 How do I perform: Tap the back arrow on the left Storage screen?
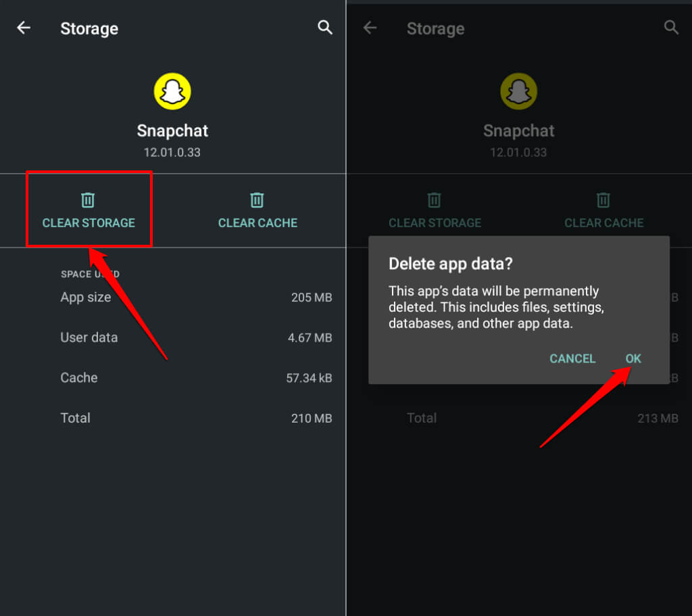(24, 28)
